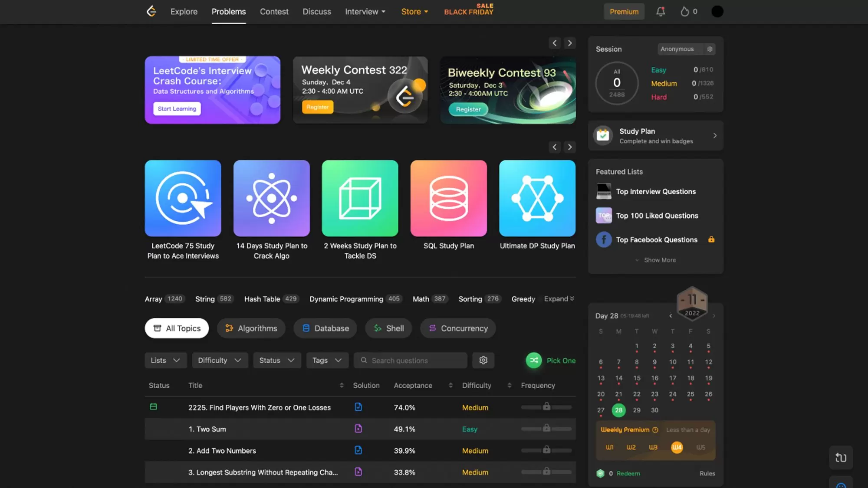The height and width of the screenshot is (488, 868).
Task: Open the Difficulty dropdown filter
Action: (220, 360)
